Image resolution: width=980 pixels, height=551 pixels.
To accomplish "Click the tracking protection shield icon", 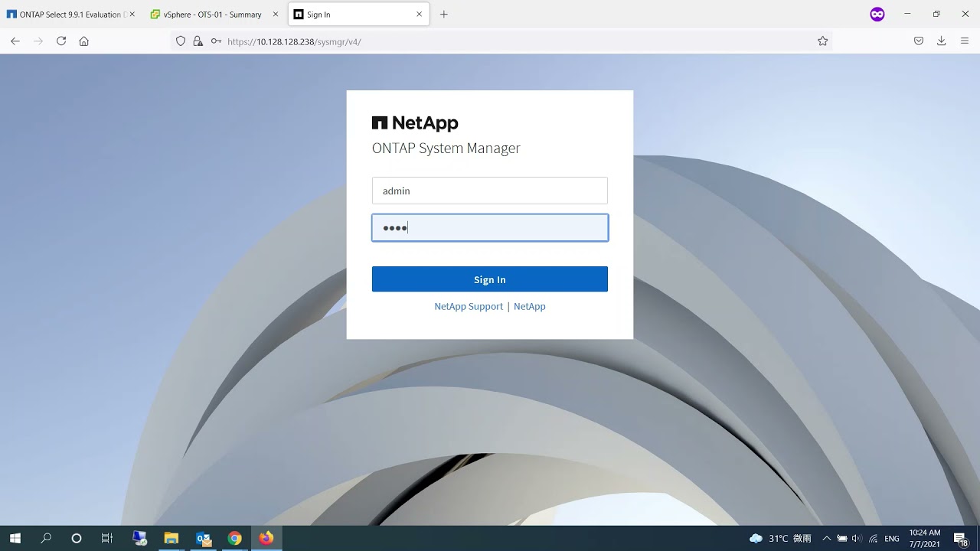I will coord(181,41).
